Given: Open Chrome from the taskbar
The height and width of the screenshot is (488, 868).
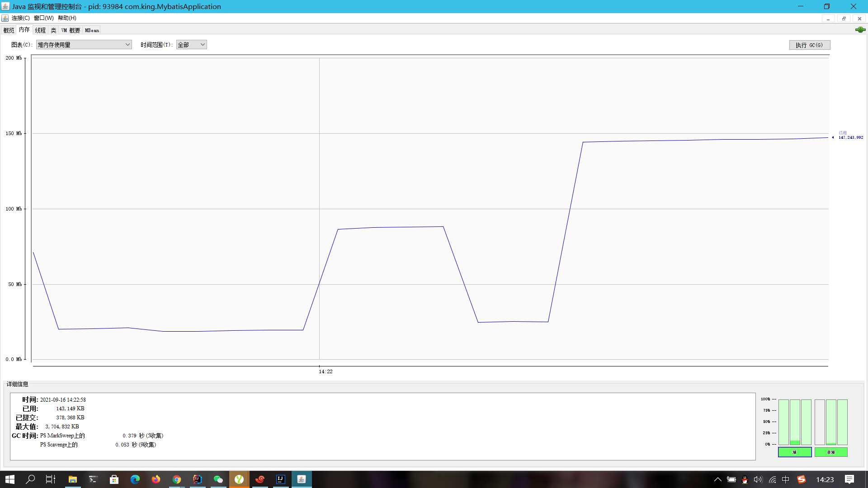Looking at the screenshot, I should point(177,479).
